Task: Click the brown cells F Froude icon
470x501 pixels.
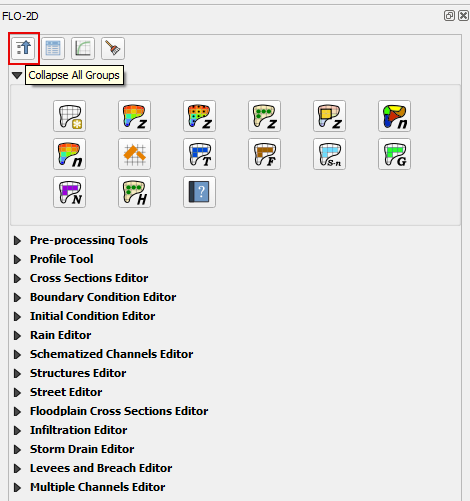Action: click(x=265, y=154)
